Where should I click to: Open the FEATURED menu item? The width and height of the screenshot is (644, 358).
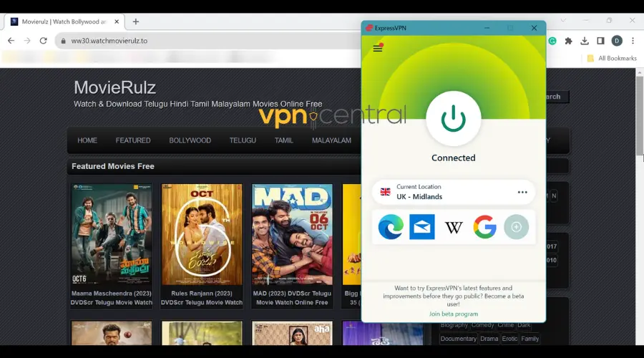(x=133, y=140)
